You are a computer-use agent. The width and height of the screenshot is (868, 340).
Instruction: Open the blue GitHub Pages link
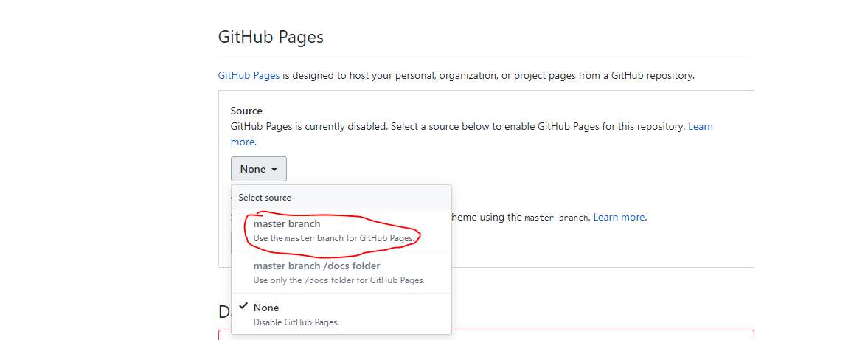click(249, 75)
